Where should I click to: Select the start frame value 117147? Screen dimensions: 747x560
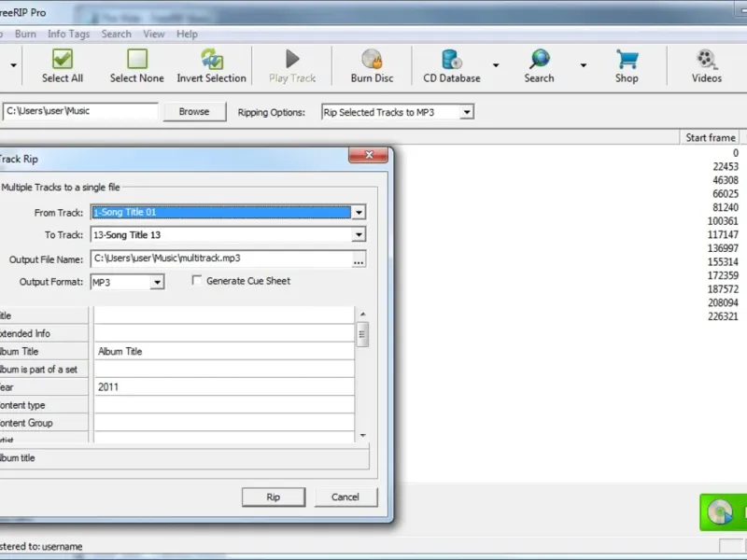tap(723, 235)
